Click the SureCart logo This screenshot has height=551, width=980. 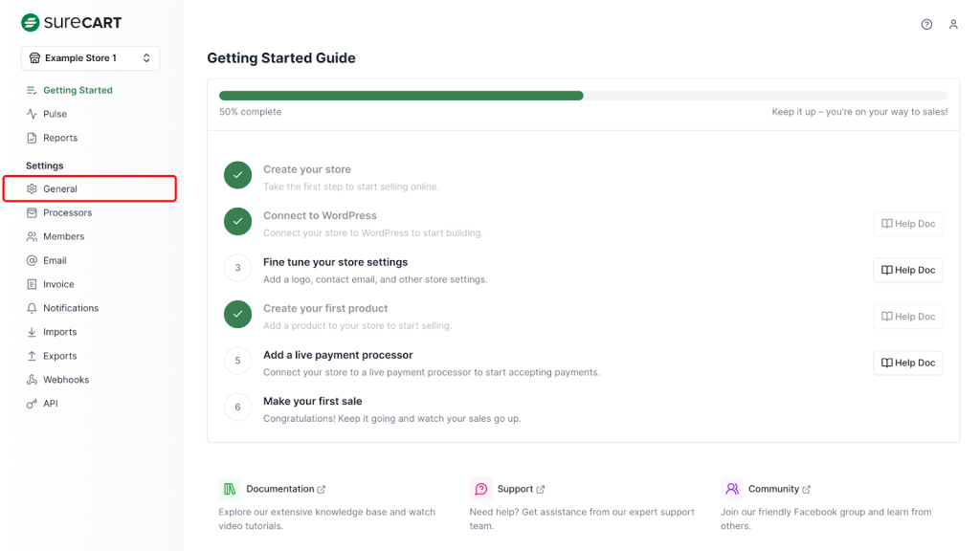tap(72, 22)
